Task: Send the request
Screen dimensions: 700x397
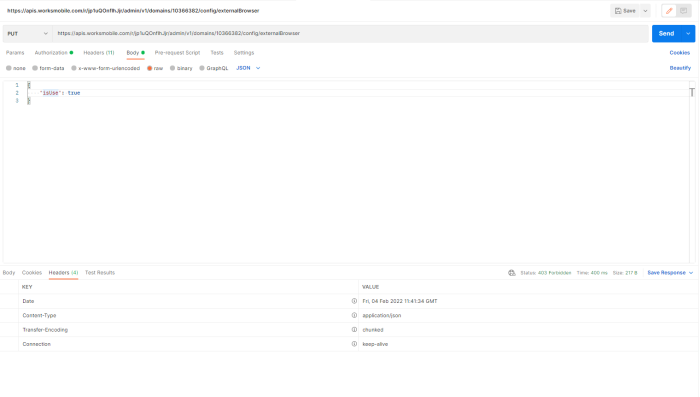Action: tap(666, 33)
